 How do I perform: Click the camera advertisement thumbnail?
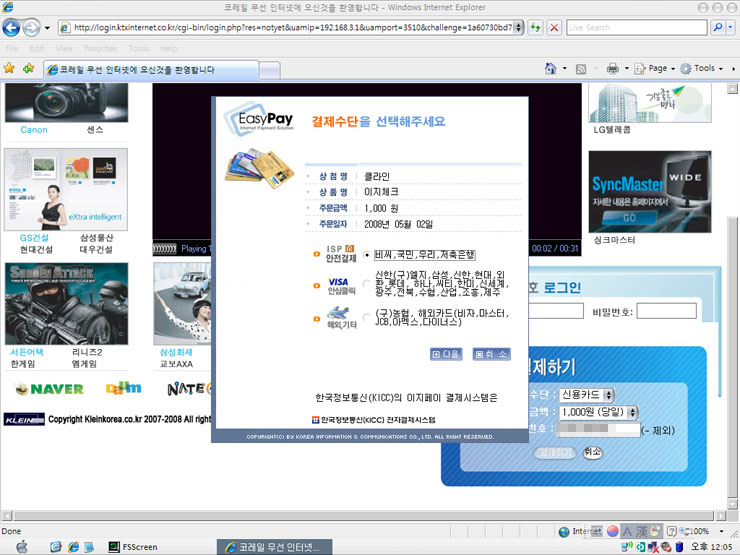(66, 103)
